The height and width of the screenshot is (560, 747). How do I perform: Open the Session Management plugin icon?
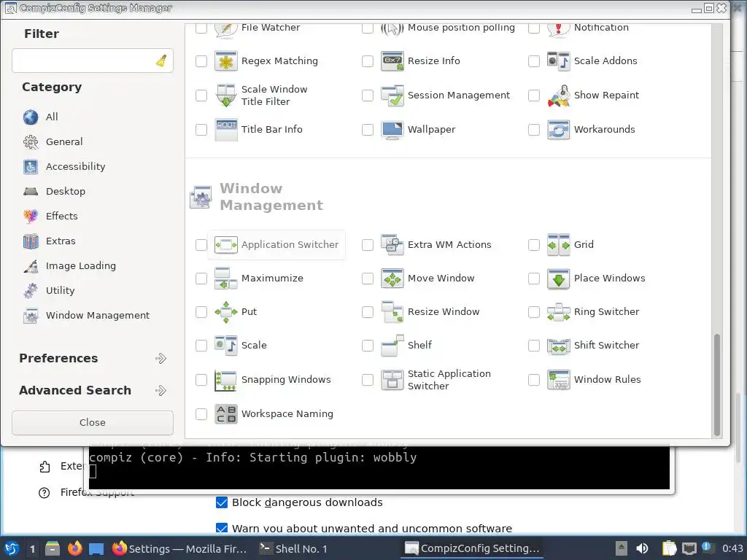(x=392, y=96)
